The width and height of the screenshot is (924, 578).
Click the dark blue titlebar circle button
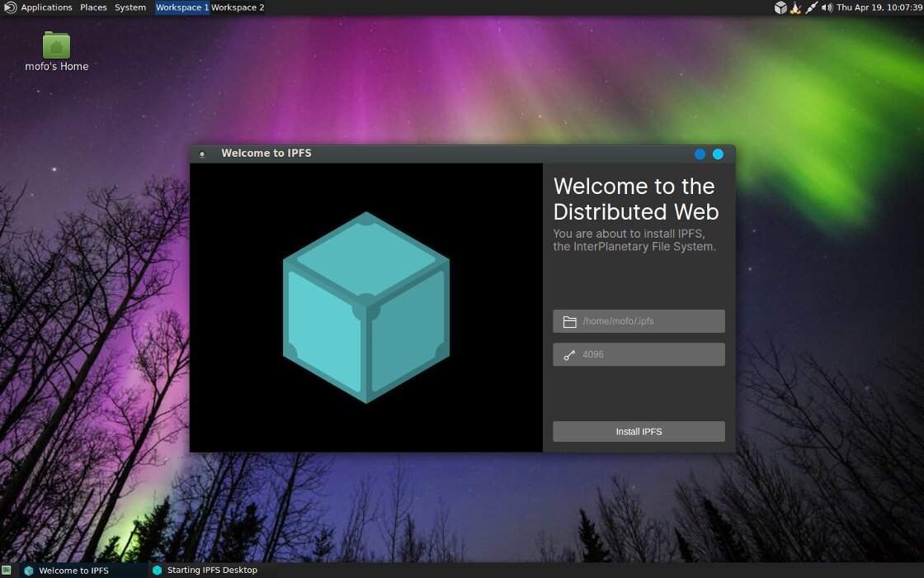[x=700, y=154]
